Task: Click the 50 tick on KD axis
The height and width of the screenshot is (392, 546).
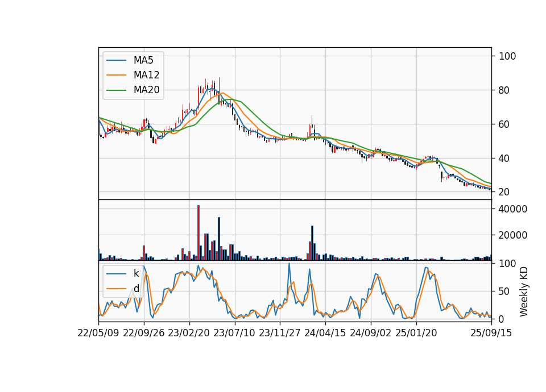Action: (504, 291)
